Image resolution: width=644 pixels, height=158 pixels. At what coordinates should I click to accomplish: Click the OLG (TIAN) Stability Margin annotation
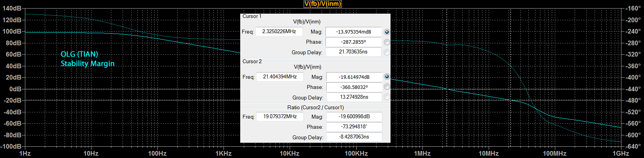pyautogui.click(x=88, y=59)
